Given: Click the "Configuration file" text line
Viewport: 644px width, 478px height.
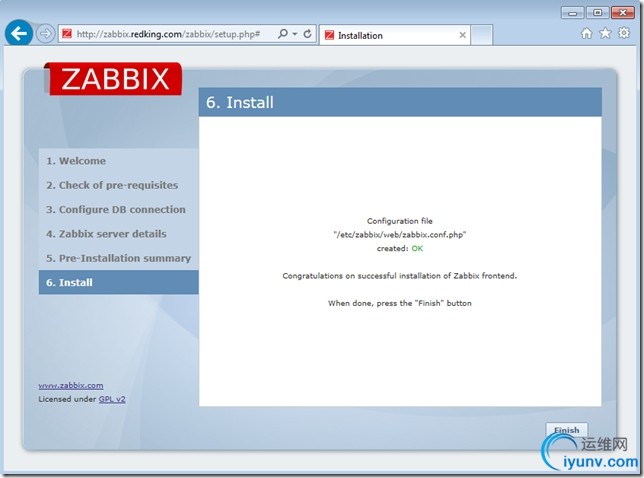Looking at the screenshot, I should (400, 221).
